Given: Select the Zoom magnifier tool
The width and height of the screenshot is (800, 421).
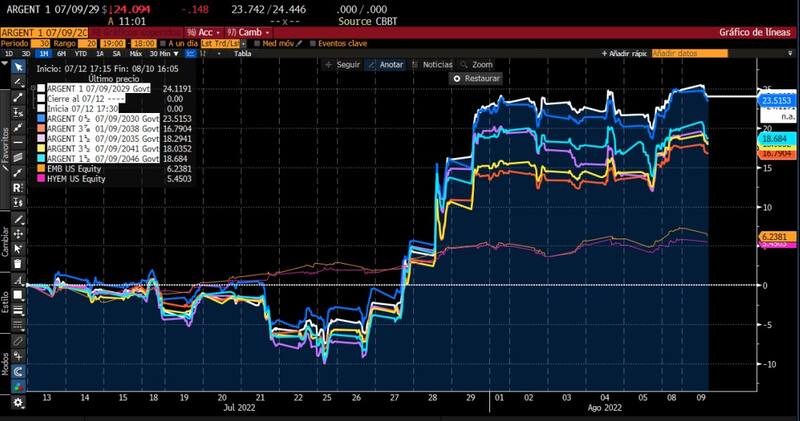Looking at the screenshot, I should 477,64.
